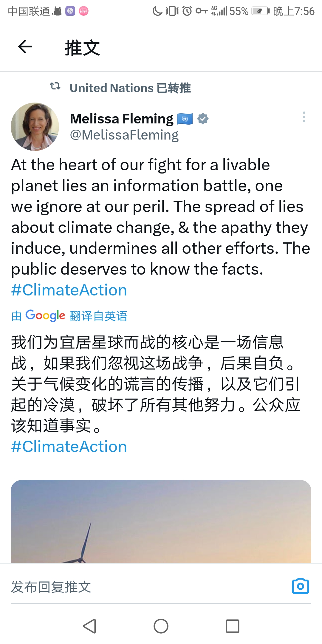Tap the blue verified badge

(203, 119)
